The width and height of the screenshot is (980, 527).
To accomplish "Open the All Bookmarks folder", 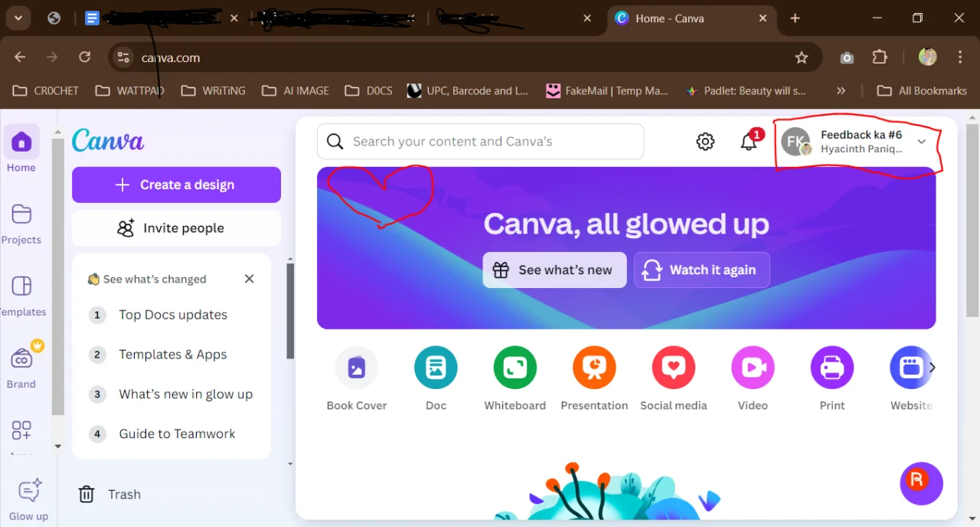I will (x=922, y=90).
